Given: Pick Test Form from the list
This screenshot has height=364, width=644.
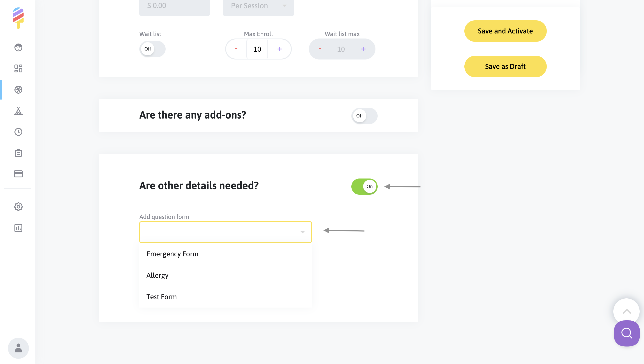Looking at the screenshot, I should point(161,297).
